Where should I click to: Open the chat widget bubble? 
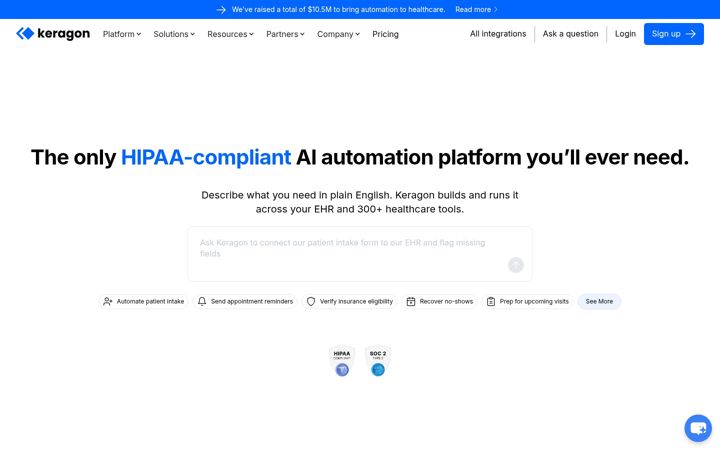pos(698,428)
